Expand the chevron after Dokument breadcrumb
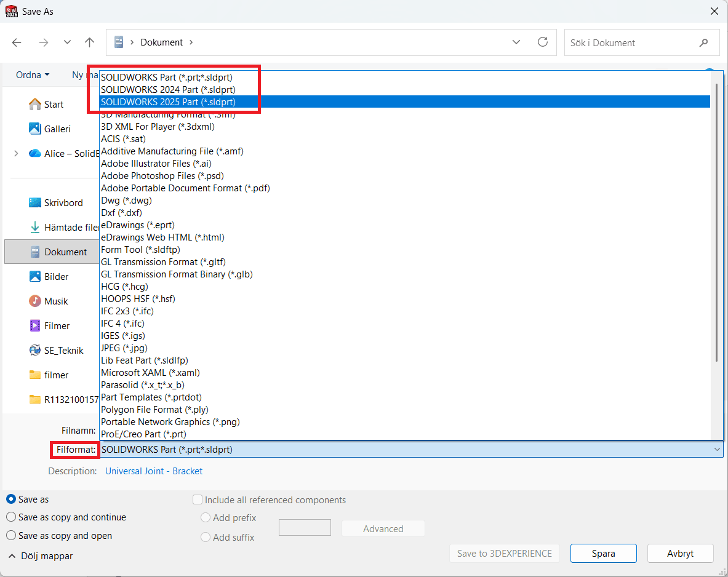 191,42
